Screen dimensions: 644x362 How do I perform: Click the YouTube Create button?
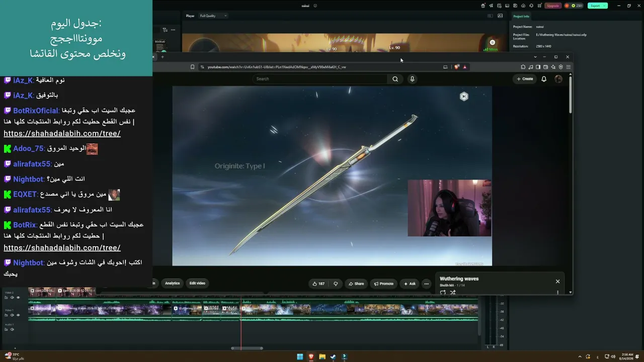[525, 79]
